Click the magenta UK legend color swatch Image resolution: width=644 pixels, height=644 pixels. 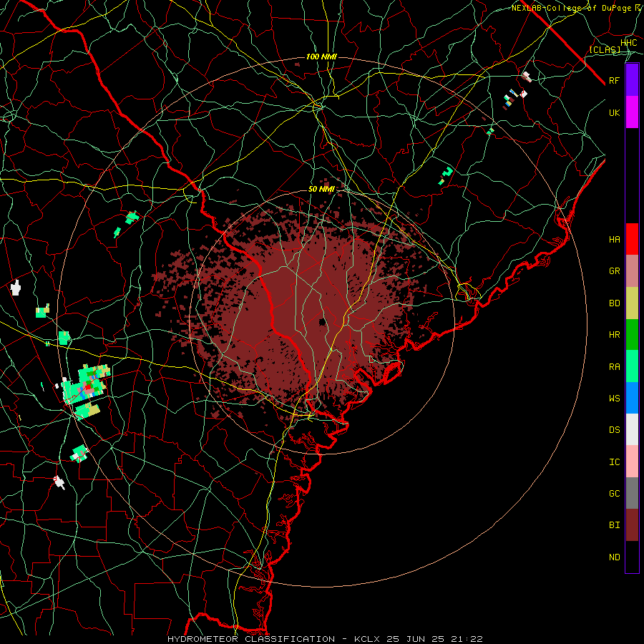click(632, 112)
